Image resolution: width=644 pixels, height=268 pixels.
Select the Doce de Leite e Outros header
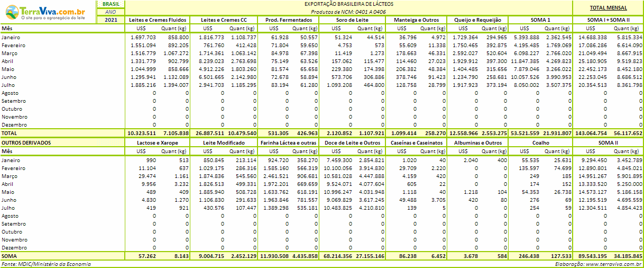(x=353, y=143)
